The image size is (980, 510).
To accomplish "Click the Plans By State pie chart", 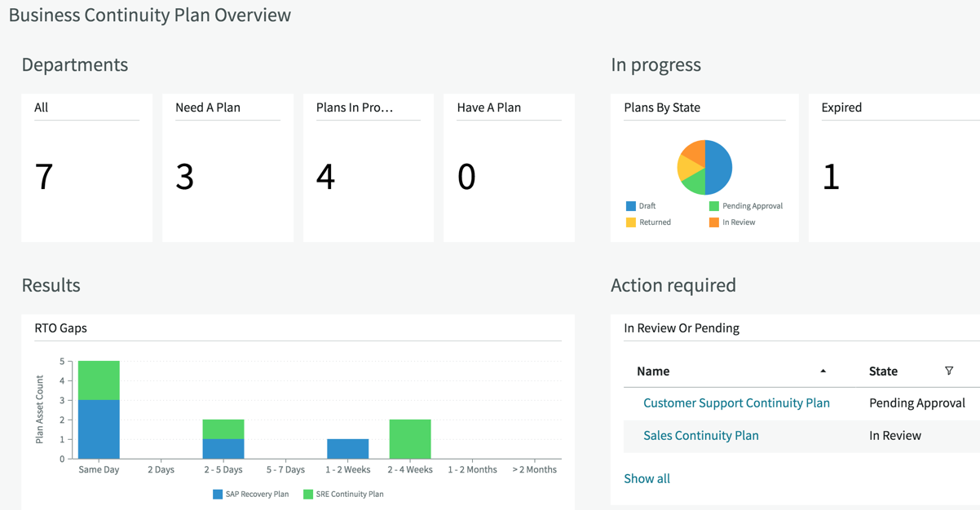I will 704,167.
